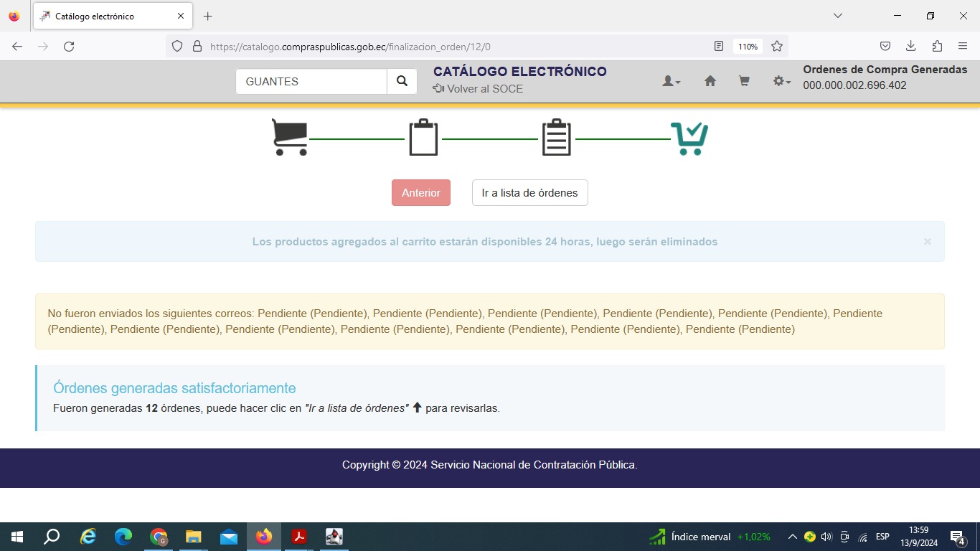
Task: Click Volver al SOCE link
Action: [x=478, y=89]
